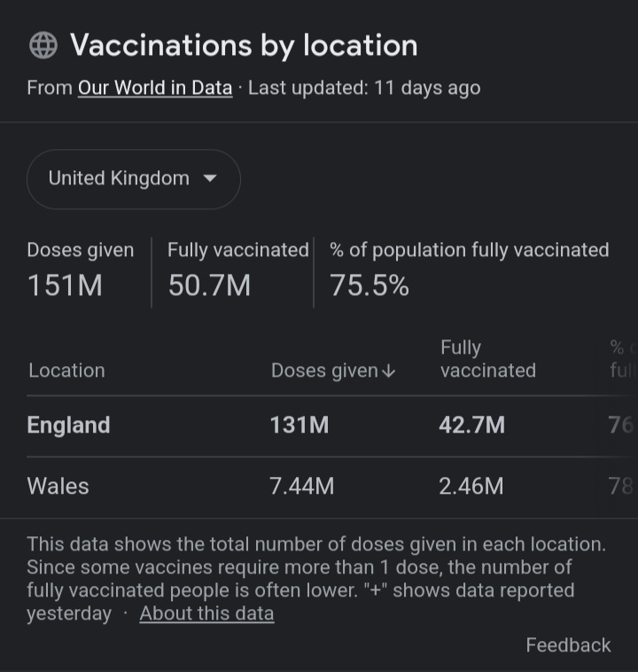The height and width of the screenshot is (672, 638).
Task: Select the Wales row name
Action: (x=58, y=486)
